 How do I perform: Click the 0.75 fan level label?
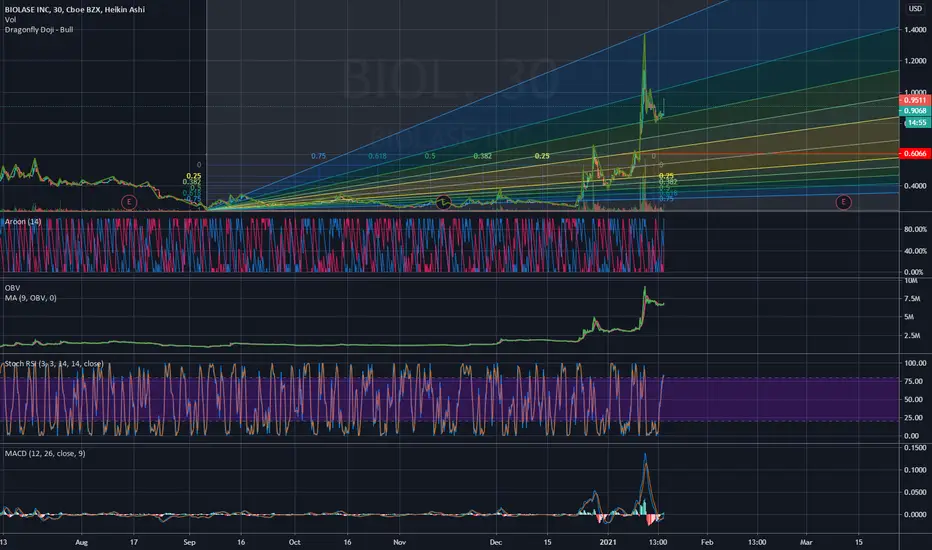tap(319, 156)
